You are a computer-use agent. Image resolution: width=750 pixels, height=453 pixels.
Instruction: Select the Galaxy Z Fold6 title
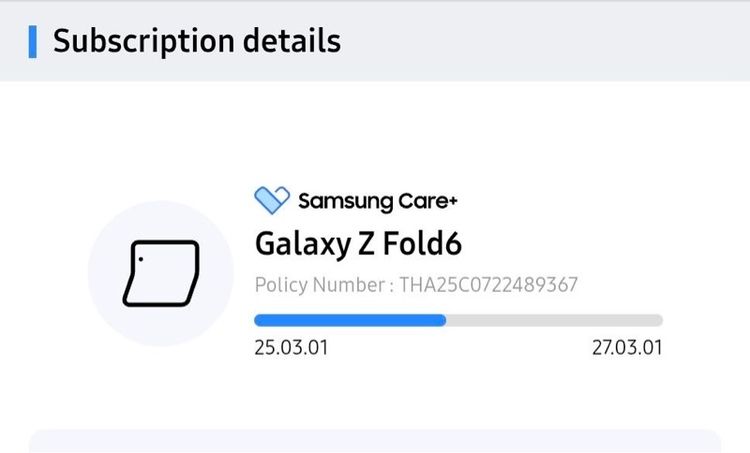point(358,243)
